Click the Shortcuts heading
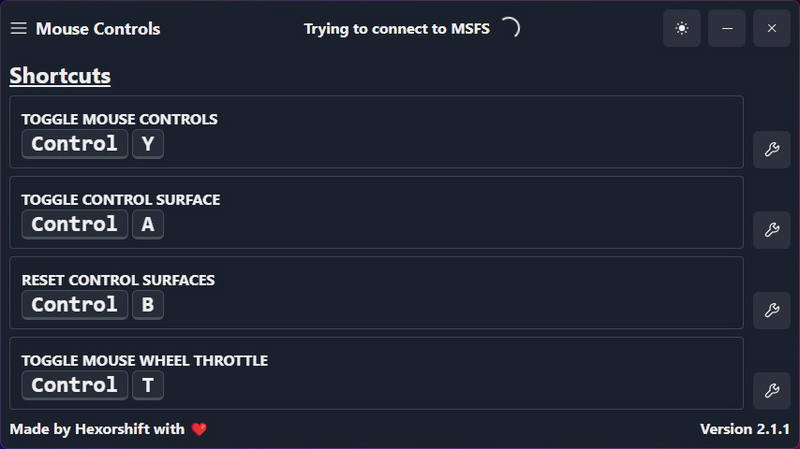The width and height of the screenshot is (800, 449). pyautogui.click(x=60, y=76)
